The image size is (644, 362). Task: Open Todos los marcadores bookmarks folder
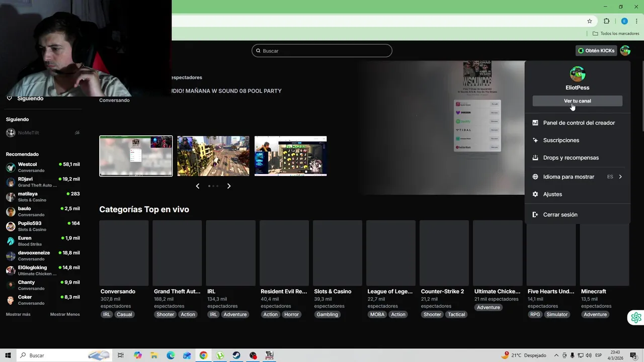[x=616, y=34]
